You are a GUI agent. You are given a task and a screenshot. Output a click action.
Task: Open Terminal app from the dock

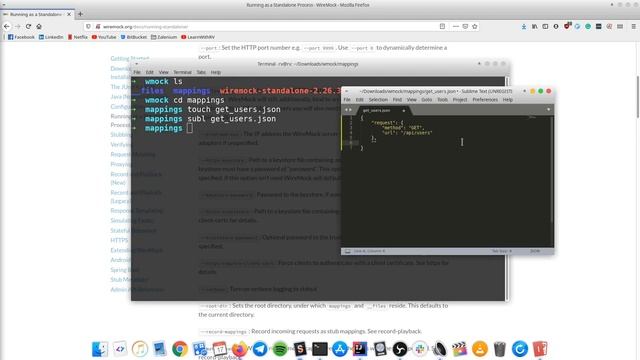[320, 349]
